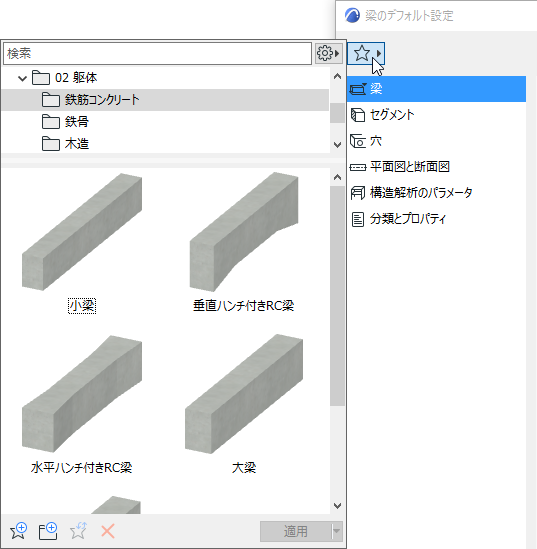Click the 構造解析のパラメータ icon
Screen dimensions: 537x549
click(358, 193)
